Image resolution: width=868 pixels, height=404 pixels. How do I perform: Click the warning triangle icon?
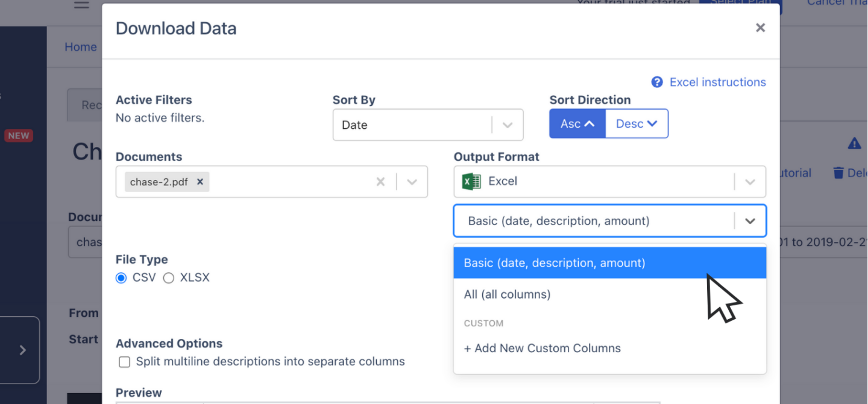point(854,143)
